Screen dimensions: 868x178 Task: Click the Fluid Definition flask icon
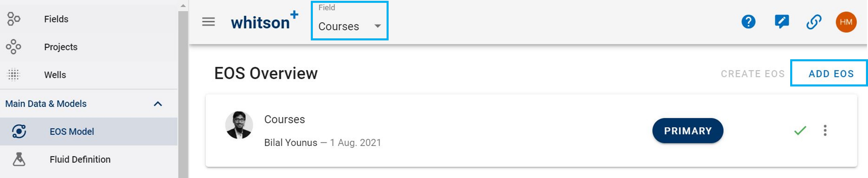click(x=19, y=159)
